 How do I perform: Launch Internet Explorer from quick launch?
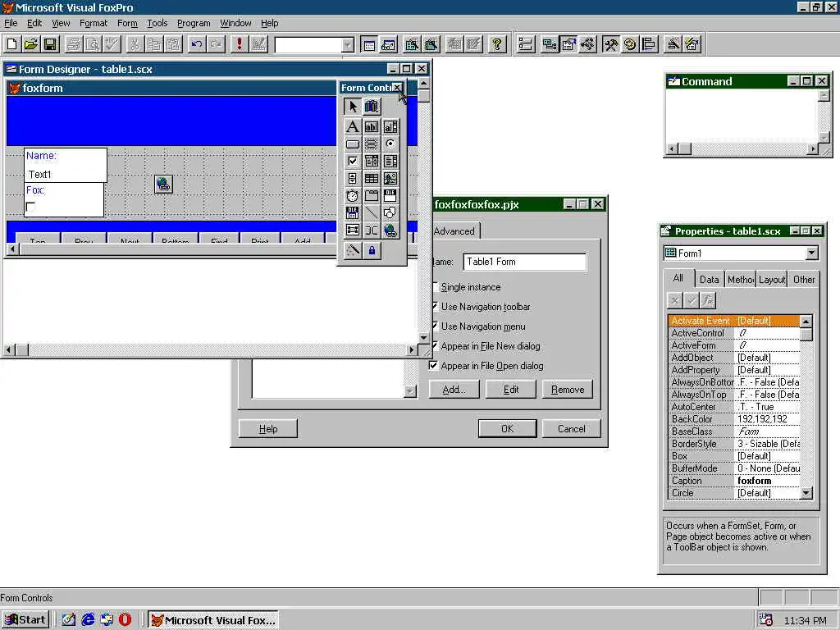88,620
